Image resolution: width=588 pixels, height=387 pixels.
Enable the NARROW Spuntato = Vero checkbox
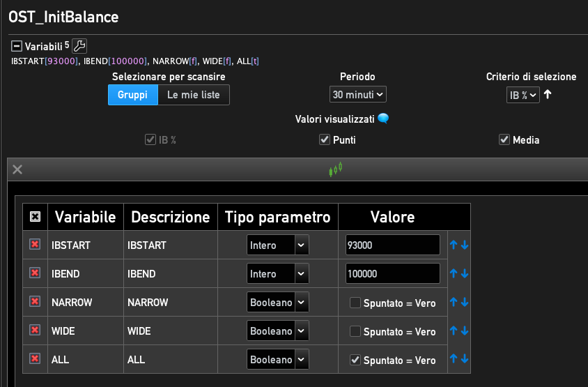(x=355, y=303)
